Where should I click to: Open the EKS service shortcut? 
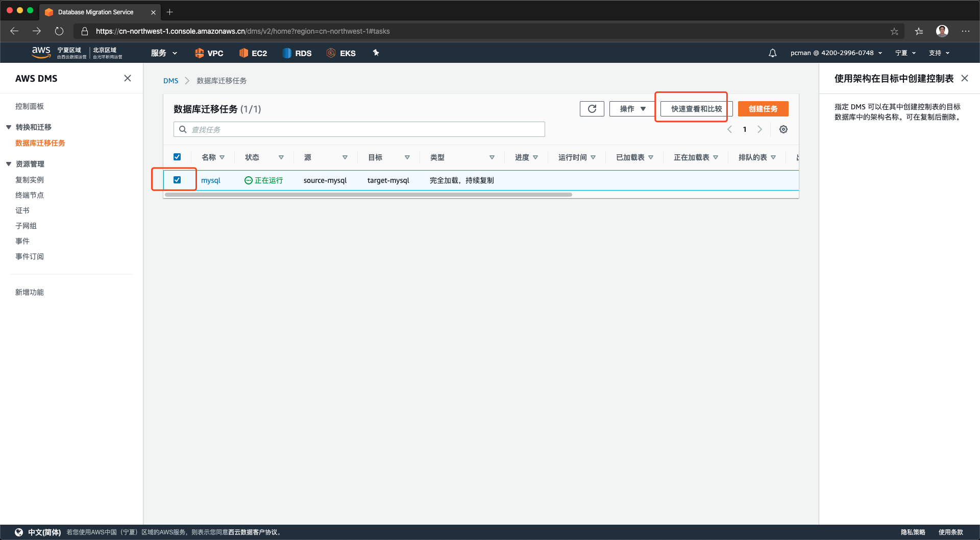pos(341,53)
